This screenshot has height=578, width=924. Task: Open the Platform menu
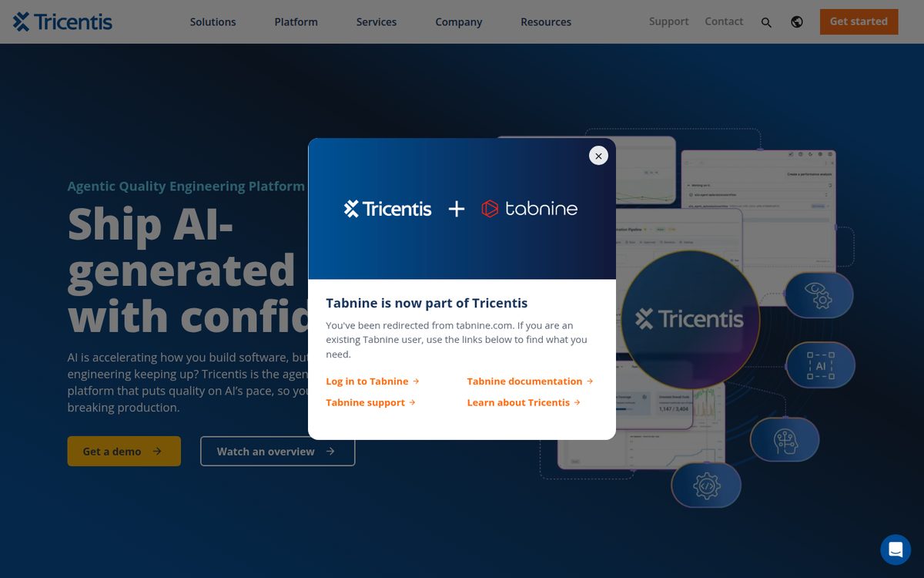pyautogui.click(x=296, y=22)
